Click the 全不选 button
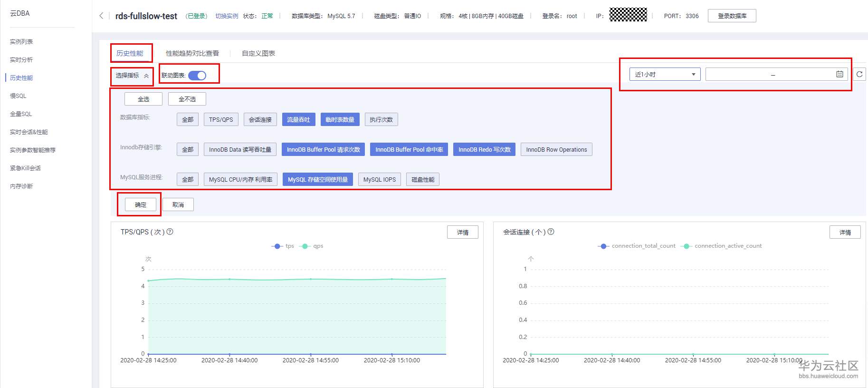Image resolution: width=868 pixels, height=388 pixels. (187, 99)
